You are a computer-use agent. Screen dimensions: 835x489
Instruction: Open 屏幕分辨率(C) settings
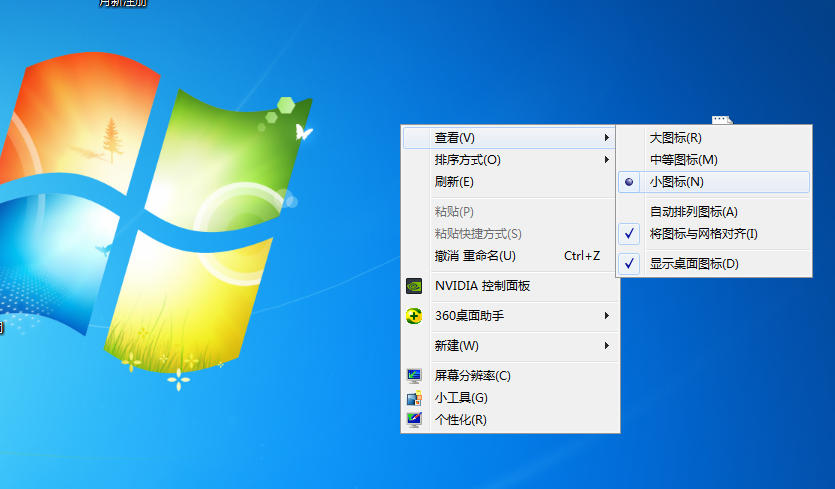510,376
